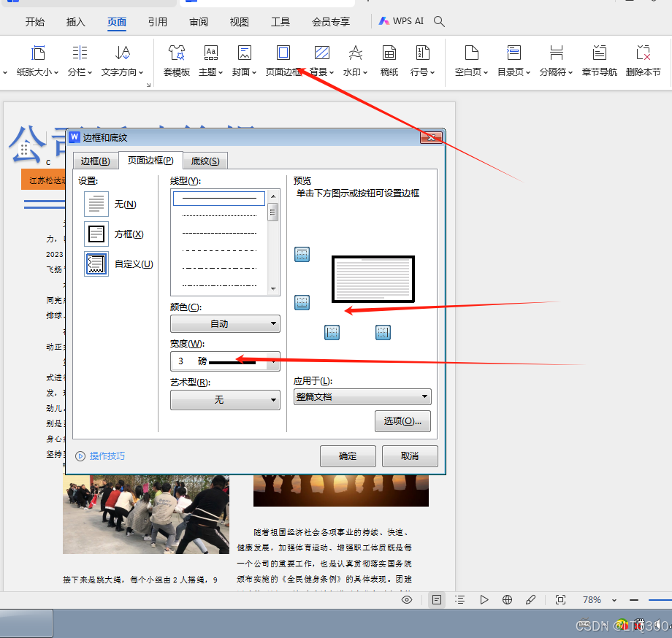Close the 边框和底纹 dialog
The image size is (672, 638).
point(431,137)
